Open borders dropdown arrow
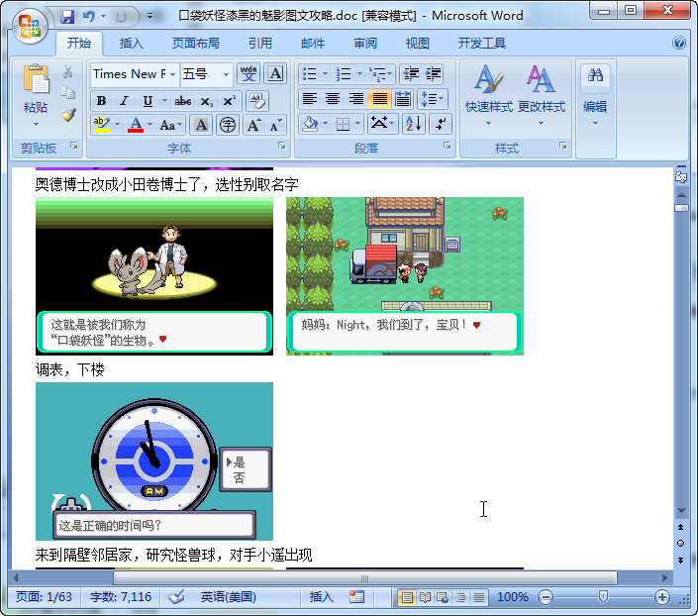This screenshot has width=698, height=616. tap(358, 124)
